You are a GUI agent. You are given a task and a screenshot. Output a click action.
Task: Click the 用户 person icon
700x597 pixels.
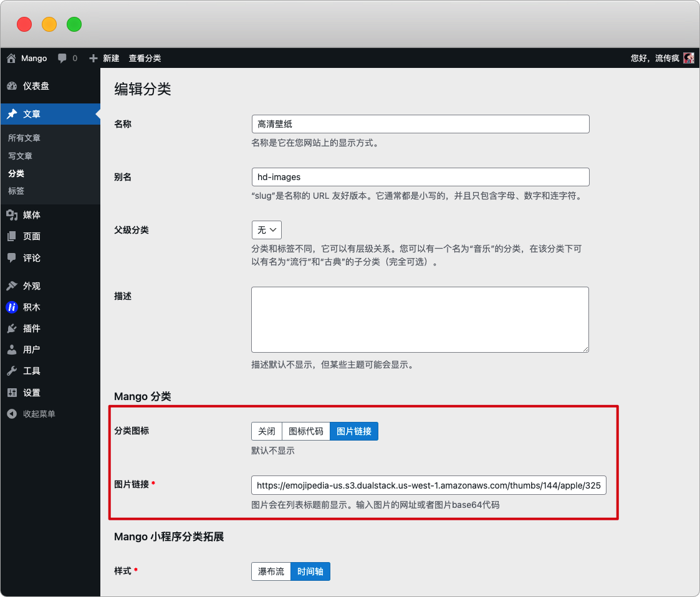tap(12, 350)
